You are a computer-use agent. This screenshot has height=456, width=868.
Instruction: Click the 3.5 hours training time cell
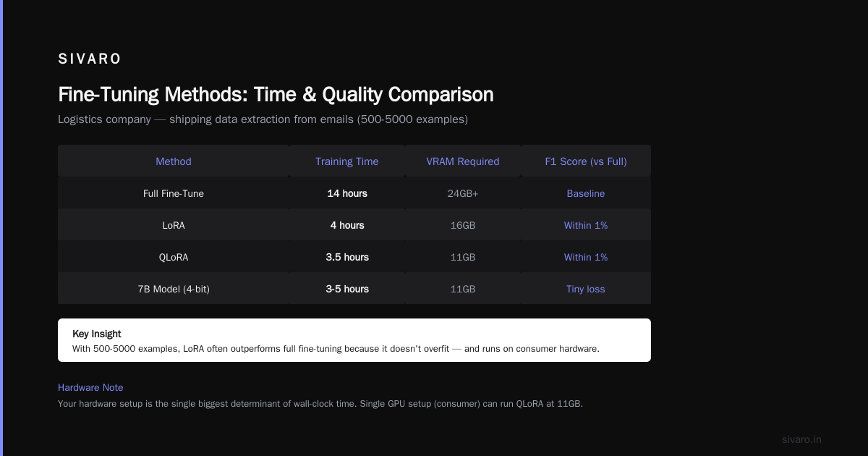point(347,257)
